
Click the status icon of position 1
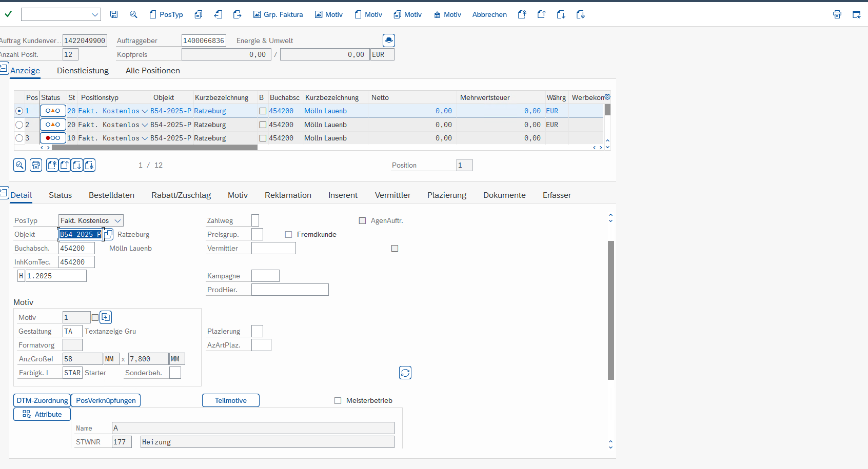[53, 111]
